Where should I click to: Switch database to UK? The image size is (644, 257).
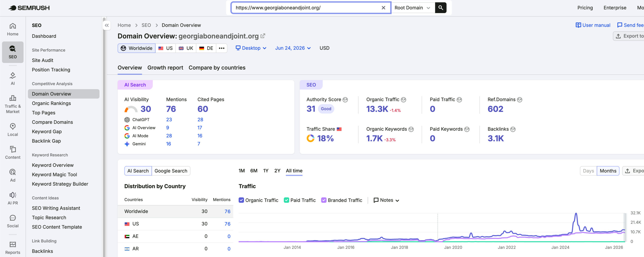pyautogui.click(x=186, y=48)
